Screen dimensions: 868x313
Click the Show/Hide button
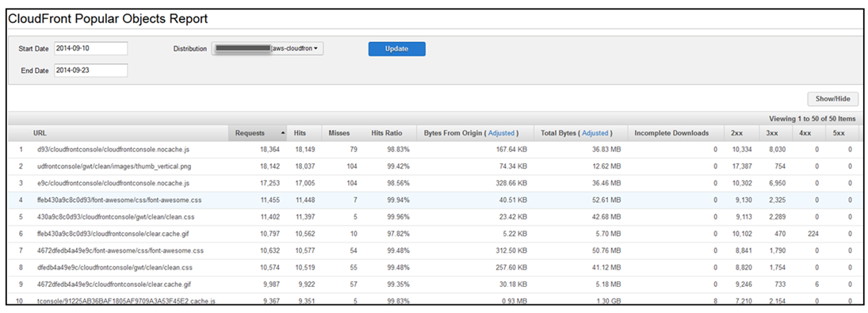(x=832, y=98)
